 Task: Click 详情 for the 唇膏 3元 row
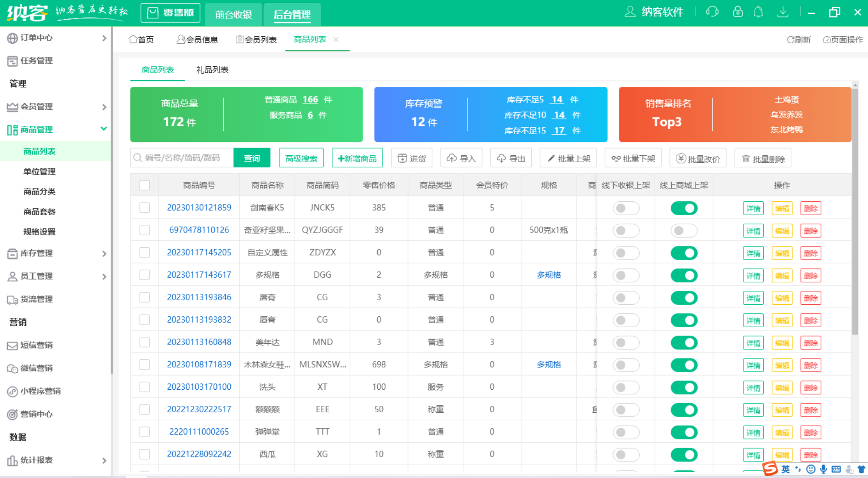pyautogui.click(x=753, y=298)
